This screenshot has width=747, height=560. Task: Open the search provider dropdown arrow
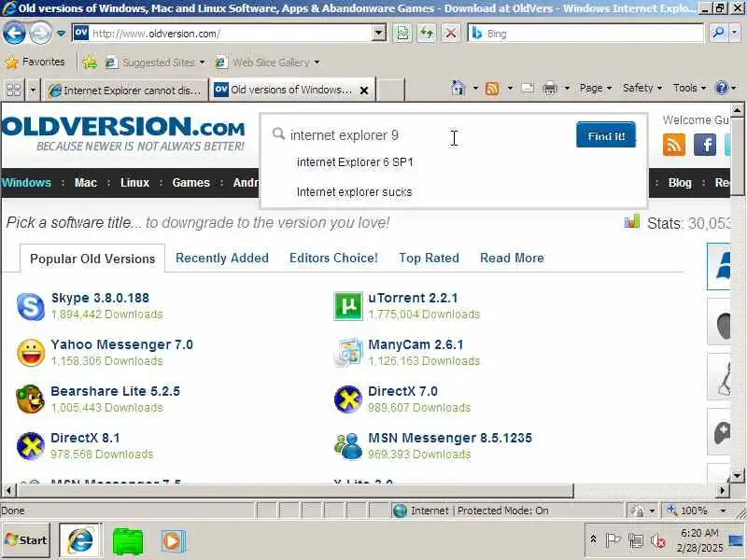point(735,33)
